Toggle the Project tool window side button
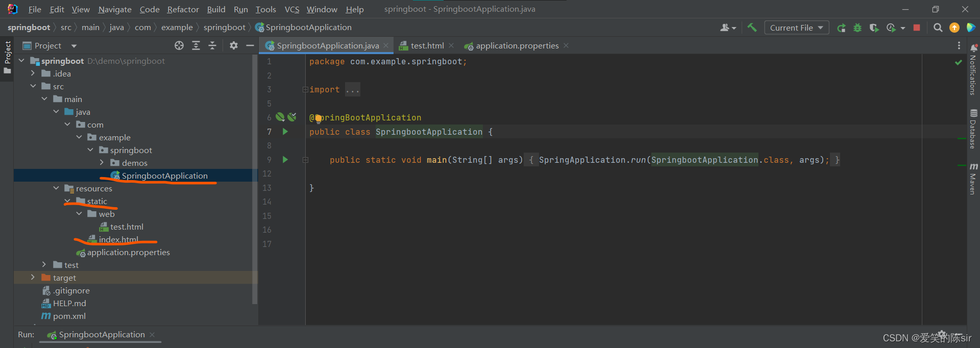 click(7, 57)
